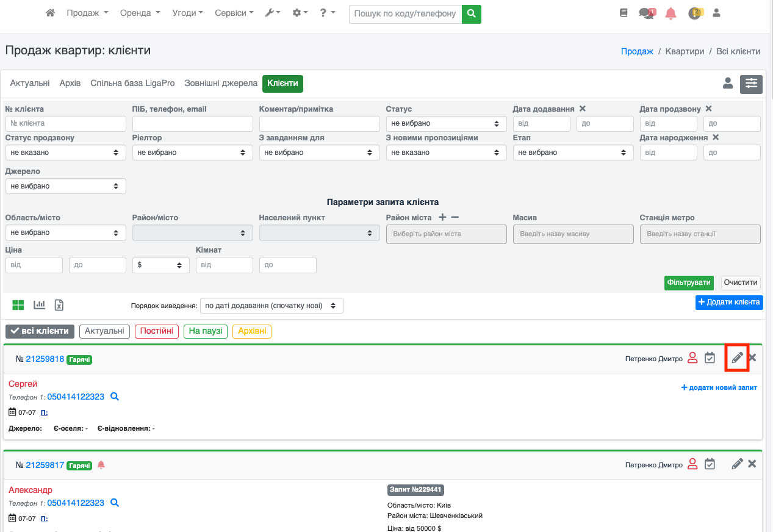773x532 pixels.
Task: Toggle the 'Актуальні' status filter
Action: [104, 331]
